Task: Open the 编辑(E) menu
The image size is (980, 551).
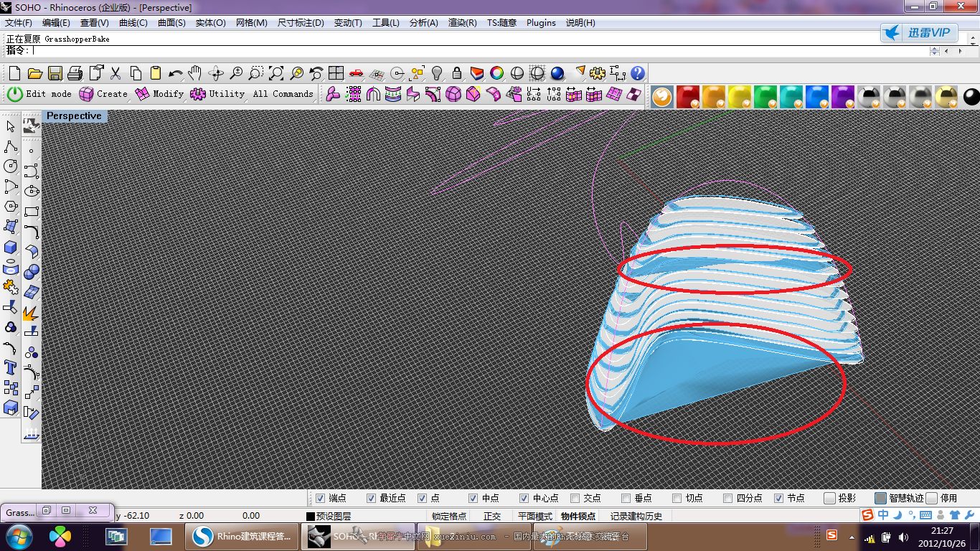Action: tap(56, 23)
